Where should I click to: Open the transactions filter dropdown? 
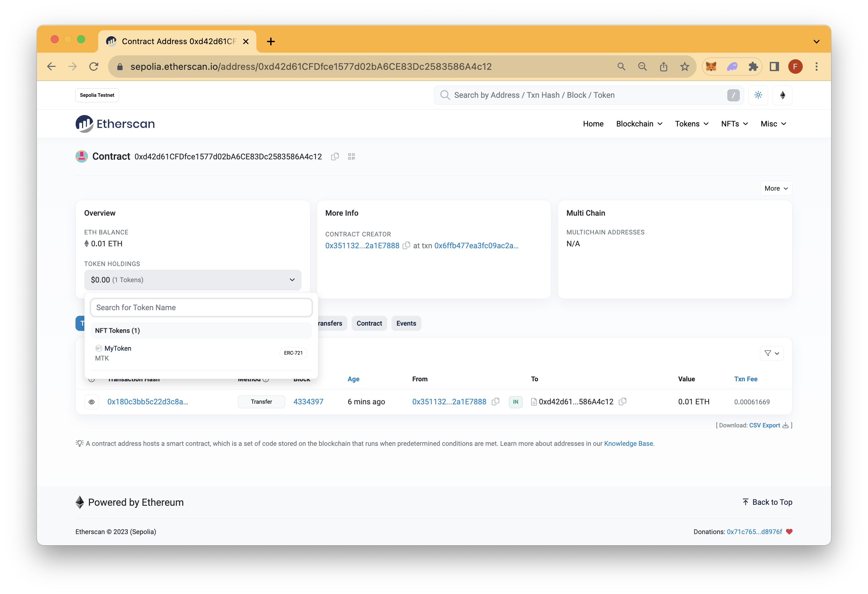(772, 353)
